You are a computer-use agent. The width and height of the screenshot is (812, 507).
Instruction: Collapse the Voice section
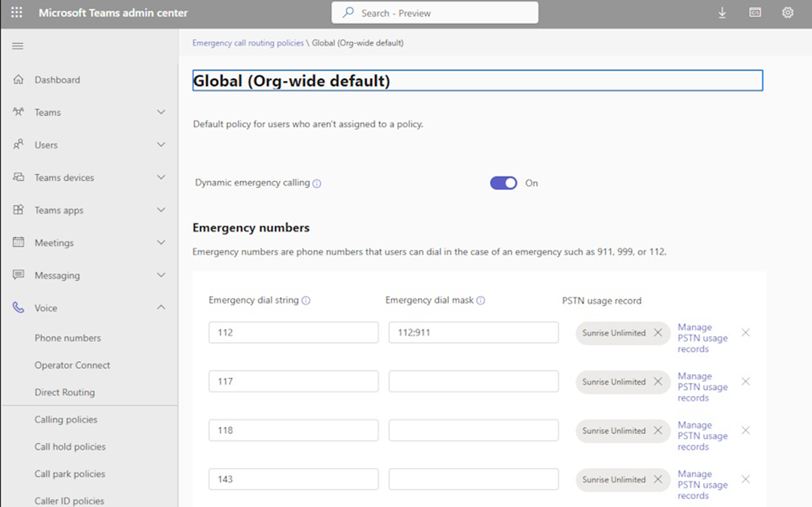click(x=161, y=307)
